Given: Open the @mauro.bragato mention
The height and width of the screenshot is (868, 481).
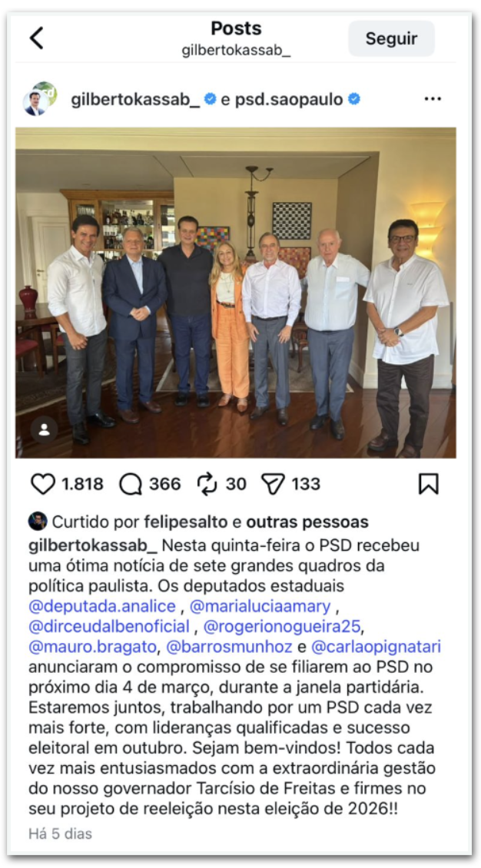Looking at the screenshot, I should [92, 647].
